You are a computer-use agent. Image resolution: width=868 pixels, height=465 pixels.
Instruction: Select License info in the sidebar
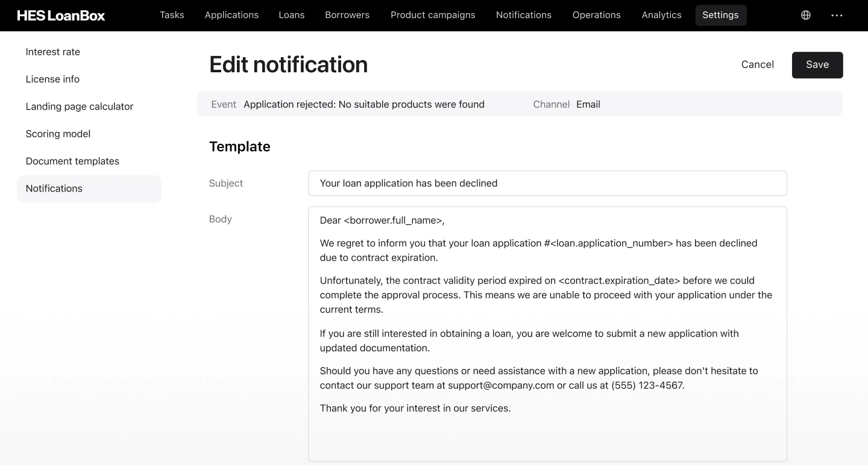coord(52,79)
